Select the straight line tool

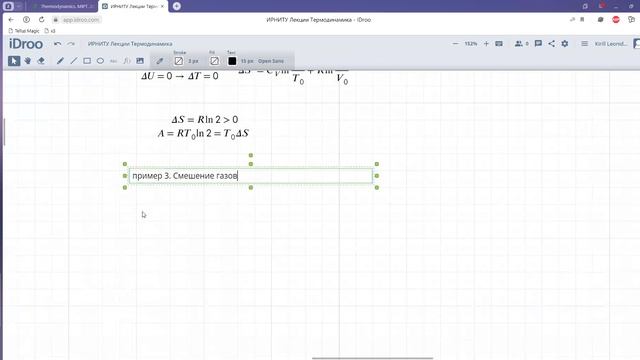[73, 61]
